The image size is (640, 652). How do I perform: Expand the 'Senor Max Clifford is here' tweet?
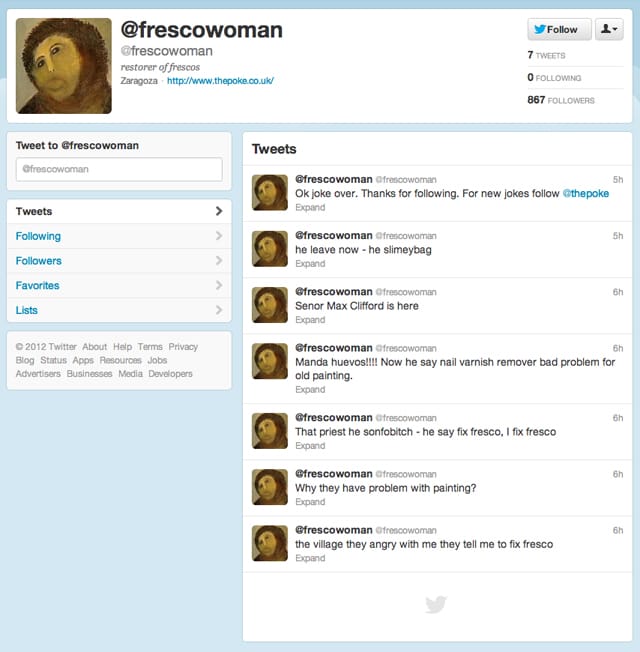point(310,320)
